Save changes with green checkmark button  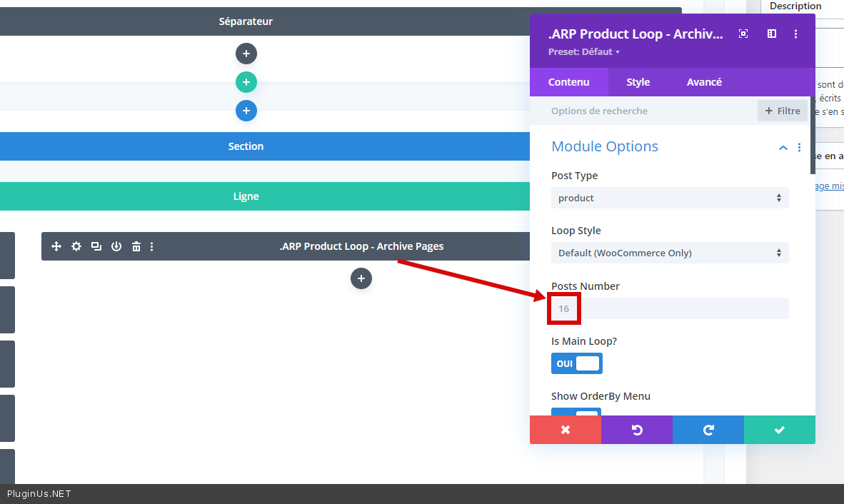click(x=779, y=430)
